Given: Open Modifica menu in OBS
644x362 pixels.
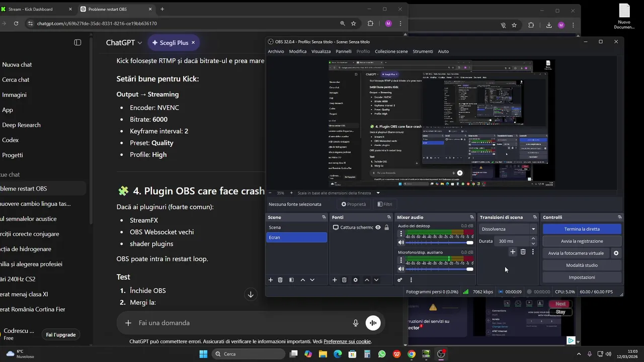Looking at the screenshot, I should point(298,51).
